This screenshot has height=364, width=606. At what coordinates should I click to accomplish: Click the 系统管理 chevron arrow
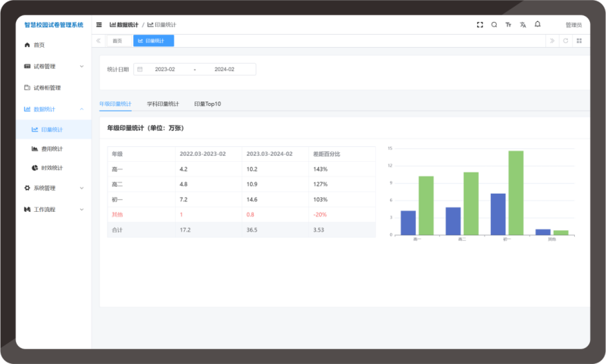coord(82,188)
